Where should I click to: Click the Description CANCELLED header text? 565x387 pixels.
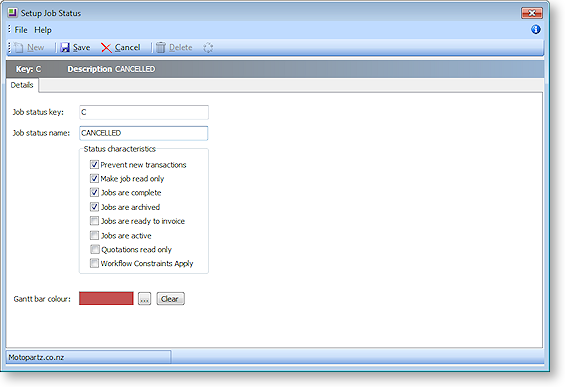pyautogui.click(x=111, y=69)
